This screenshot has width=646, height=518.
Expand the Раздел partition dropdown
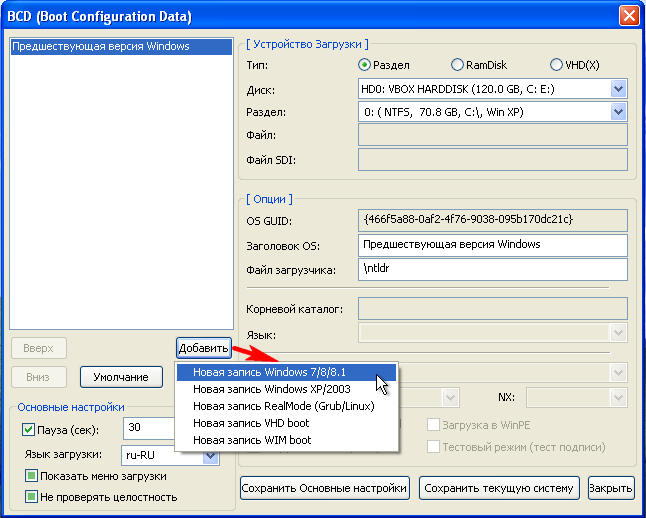point(618,112)
